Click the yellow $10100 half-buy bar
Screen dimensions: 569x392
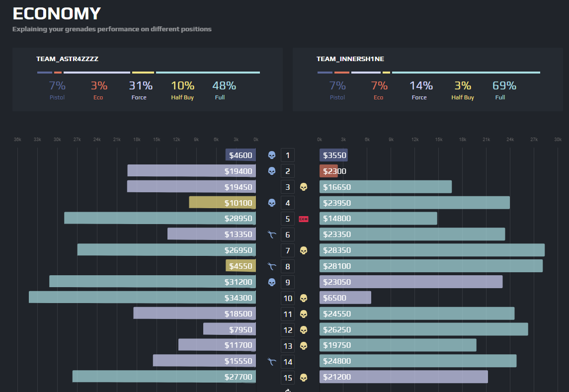[x=223, y=203]
